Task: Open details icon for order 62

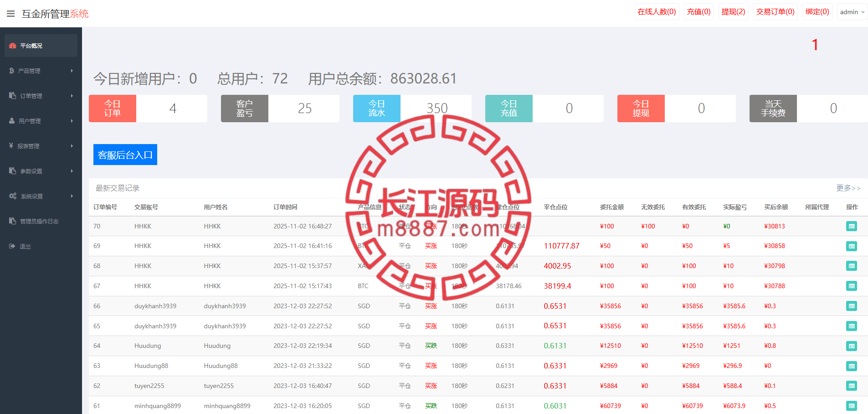Action: click(x=852, y=386)
